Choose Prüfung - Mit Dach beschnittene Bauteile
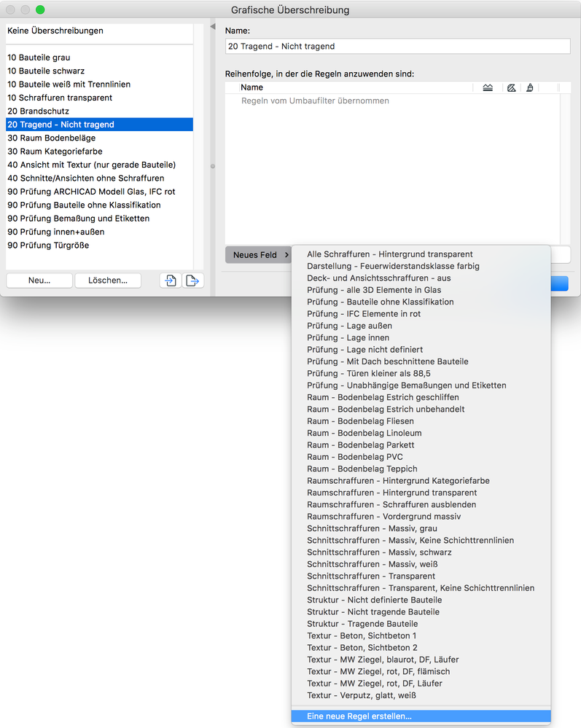 (x=387, y=361)
